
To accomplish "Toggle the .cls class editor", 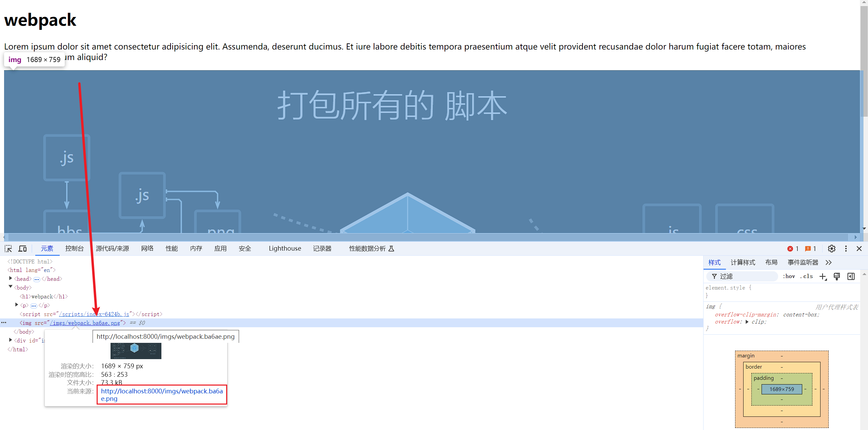I will [807, 276].
